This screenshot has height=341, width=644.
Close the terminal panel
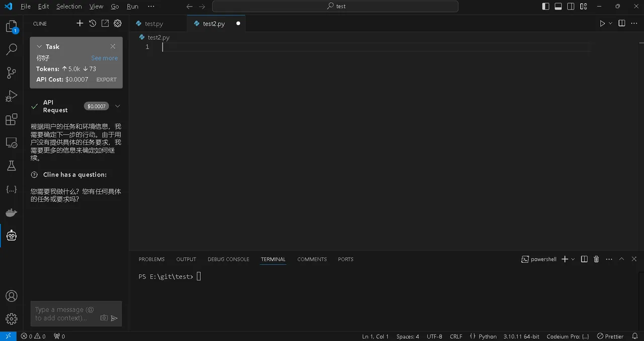(x=633, y=259)
